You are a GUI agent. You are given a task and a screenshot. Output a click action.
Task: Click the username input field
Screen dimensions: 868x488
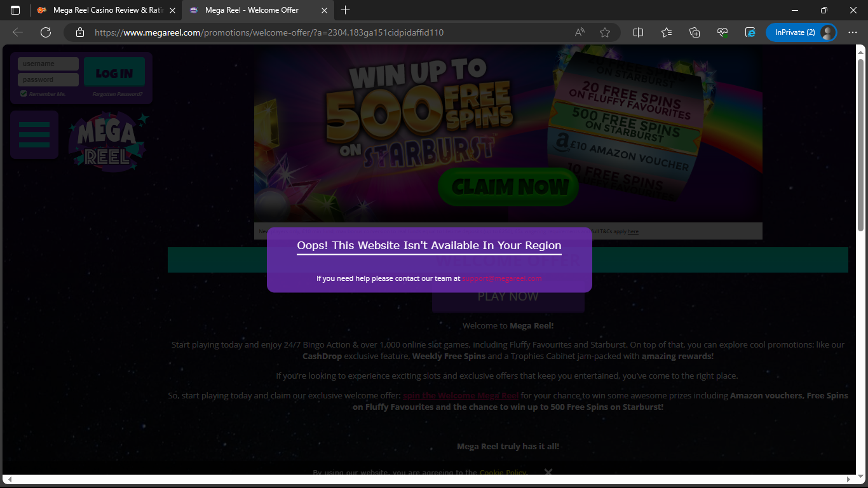(x=48, y=64)
